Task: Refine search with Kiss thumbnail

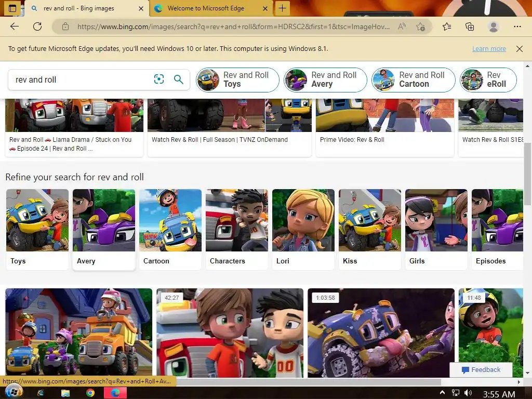Action: tap(370, 229)
